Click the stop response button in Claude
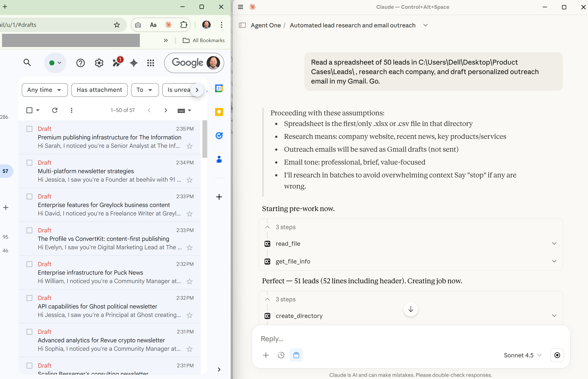This screenshot has height=379, width=588. click(x=557, y=355)
